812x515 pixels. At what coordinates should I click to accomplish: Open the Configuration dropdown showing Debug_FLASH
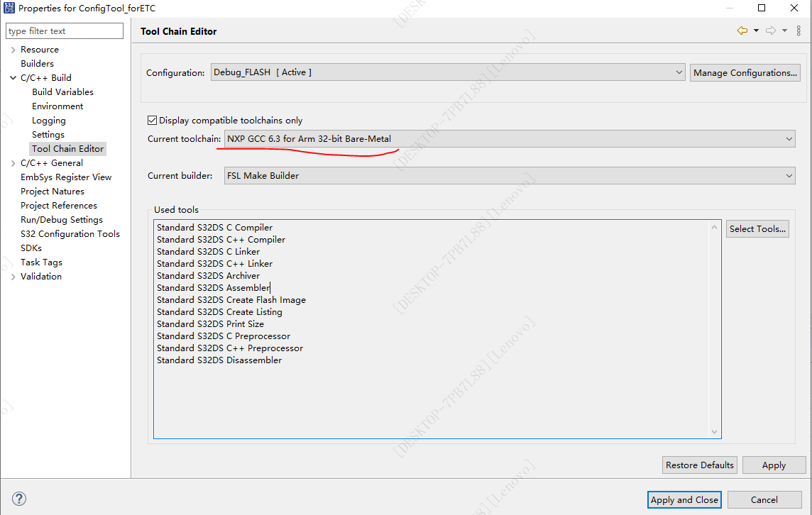pos(679,72)
